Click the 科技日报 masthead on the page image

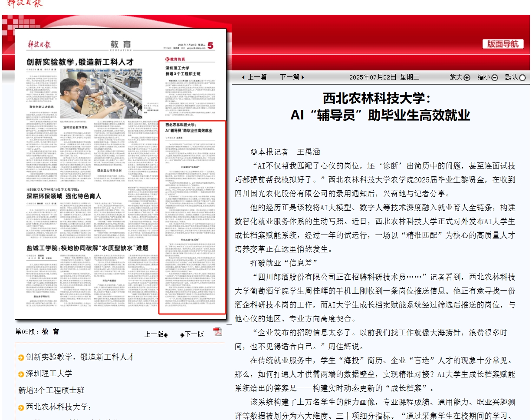39,44
